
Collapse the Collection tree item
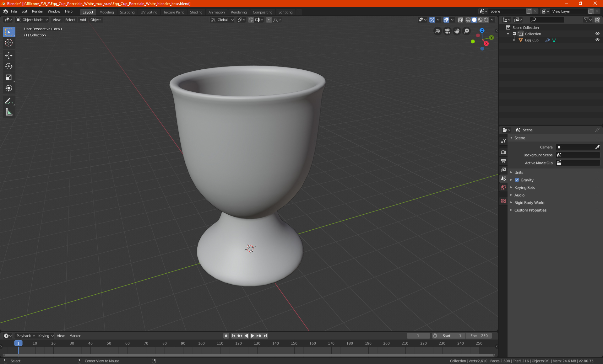tap(508, 34)
